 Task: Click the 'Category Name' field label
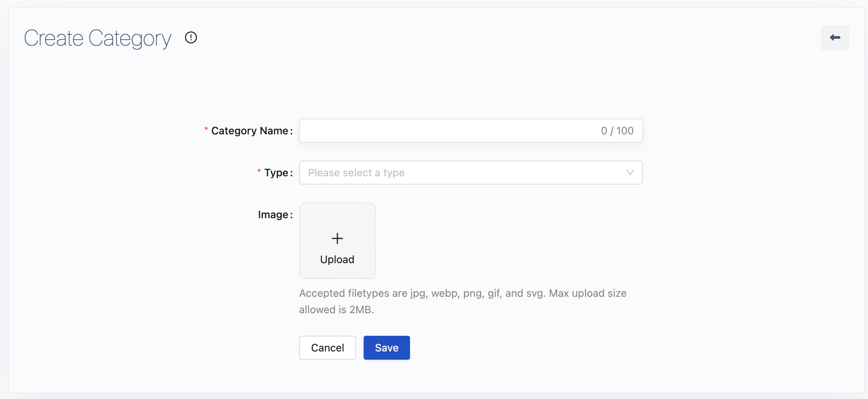tap(249, 131)
